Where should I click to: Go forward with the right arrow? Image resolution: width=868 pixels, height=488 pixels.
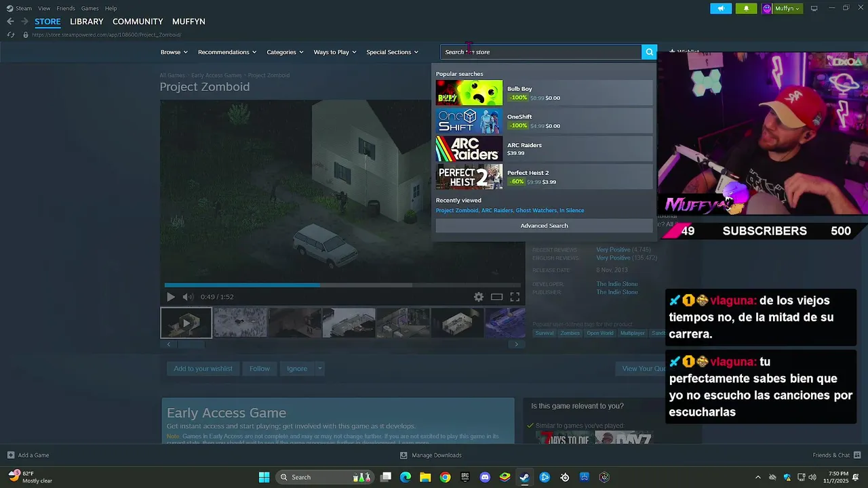(24, 22)
